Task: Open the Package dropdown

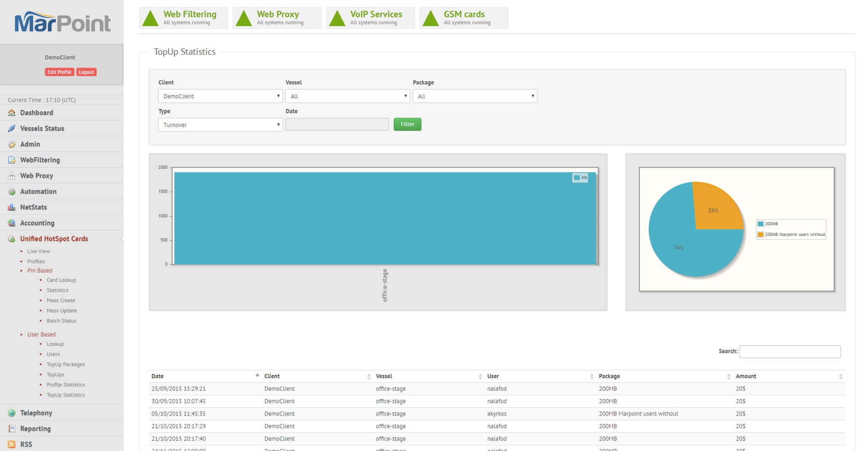Action: (x=475, y=96)
